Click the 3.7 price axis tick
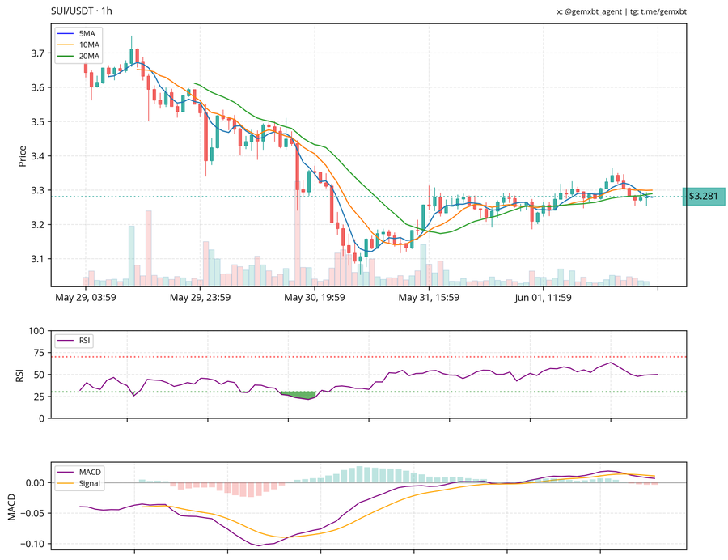 pyautogui.click(x=38, y=53)
